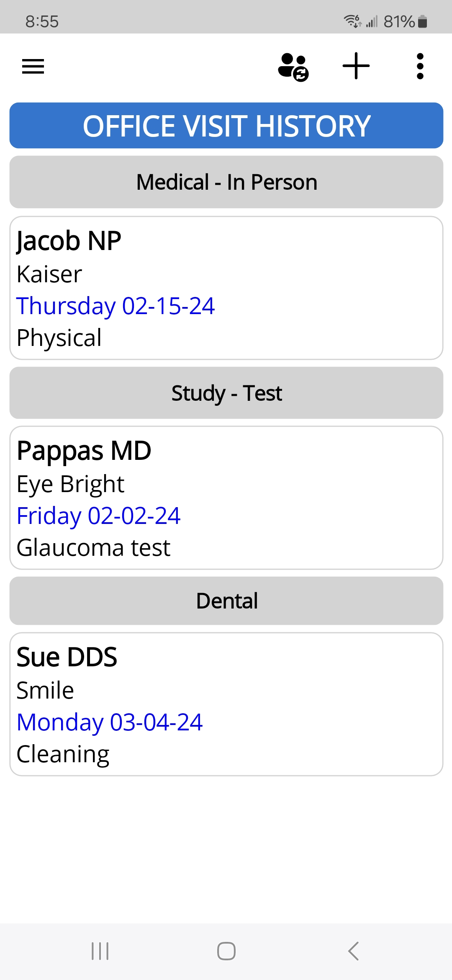Collapse the Dental section header

(226, 601)
